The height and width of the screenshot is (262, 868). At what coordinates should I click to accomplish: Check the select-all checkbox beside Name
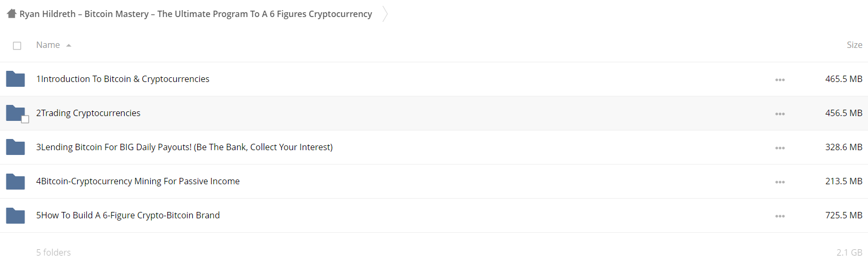17,46
